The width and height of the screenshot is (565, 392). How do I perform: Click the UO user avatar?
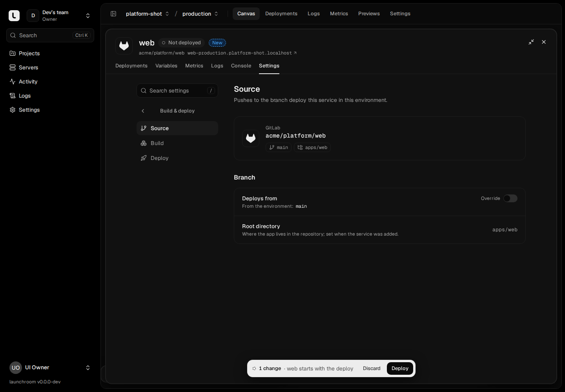click(x=16, y=368)
